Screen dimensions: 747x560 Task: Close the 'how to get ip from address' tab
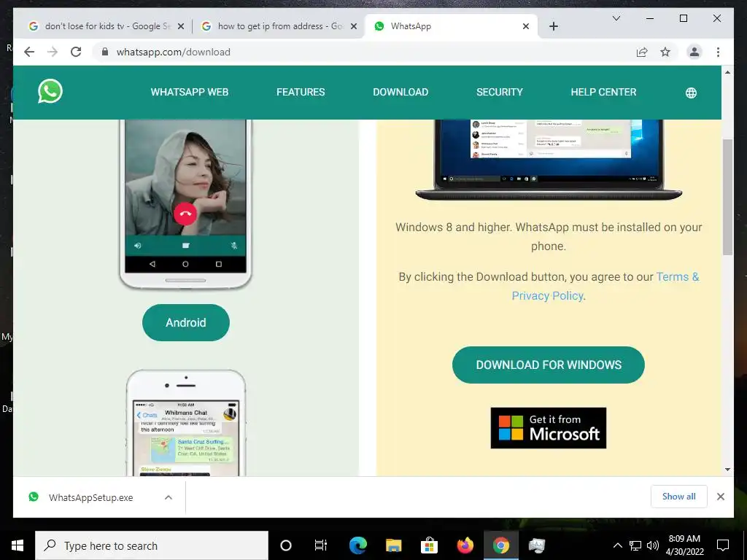pos(354,26)
